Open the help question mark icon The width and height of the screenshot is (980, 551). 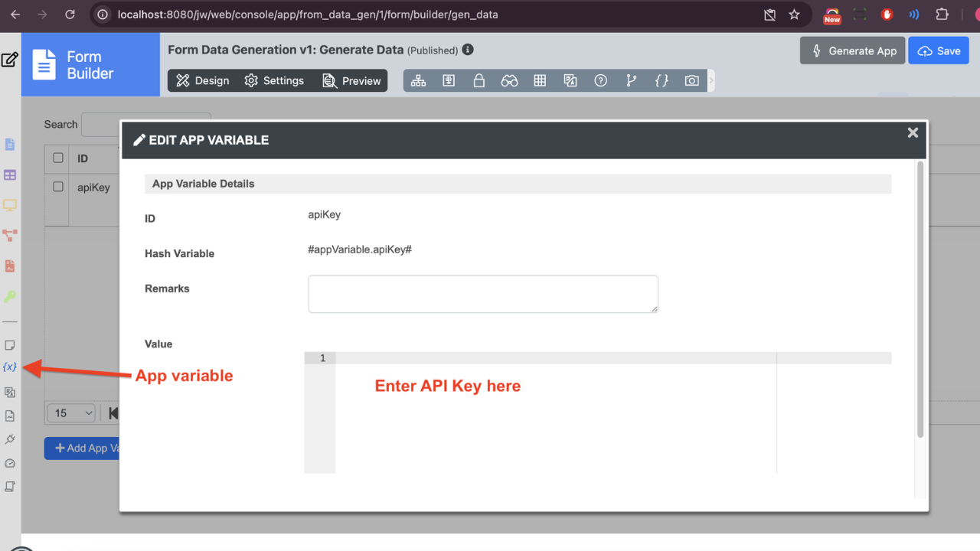pyautogui.click(x=601, y=80)
